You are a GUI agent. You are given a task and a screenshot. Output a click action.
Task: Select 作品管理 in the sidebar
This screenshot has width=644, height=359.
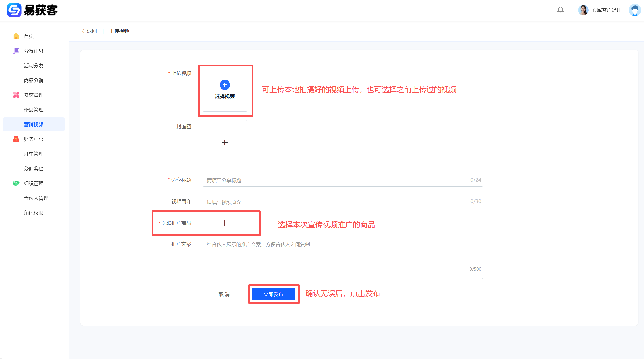(x=33, y=110)
